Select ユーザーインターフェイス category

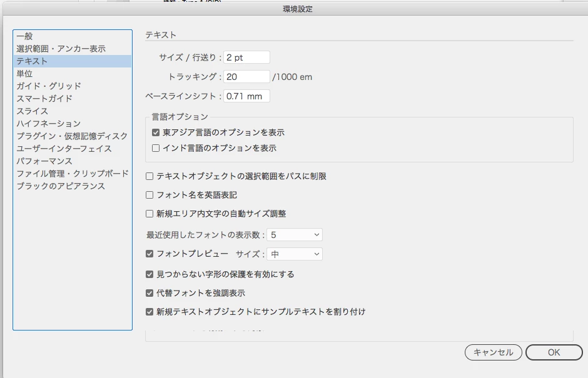(x=73, y=148)
